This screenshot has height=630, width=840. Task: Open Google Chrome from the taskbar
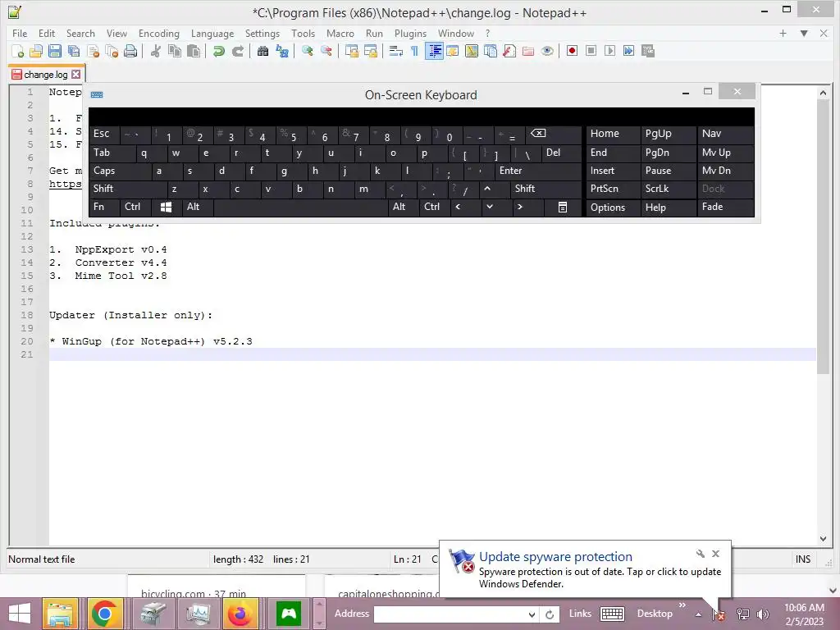click(104, 614)
